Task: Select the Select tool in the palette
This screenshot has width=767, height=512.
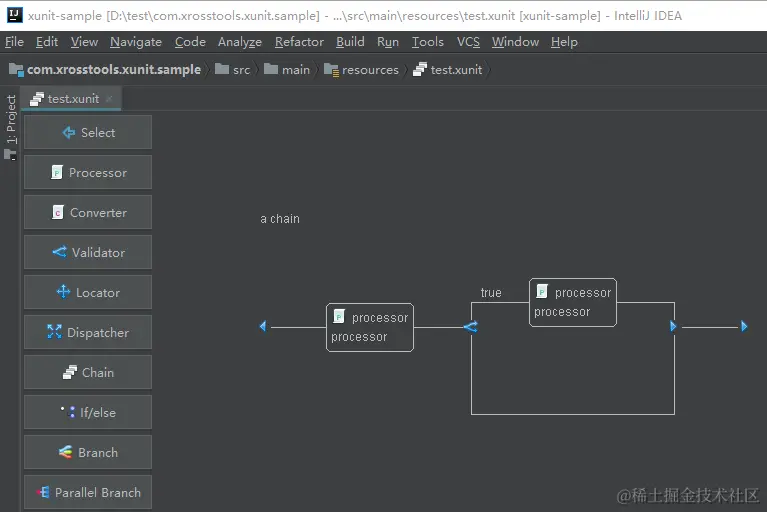Action: coord(88,133)
